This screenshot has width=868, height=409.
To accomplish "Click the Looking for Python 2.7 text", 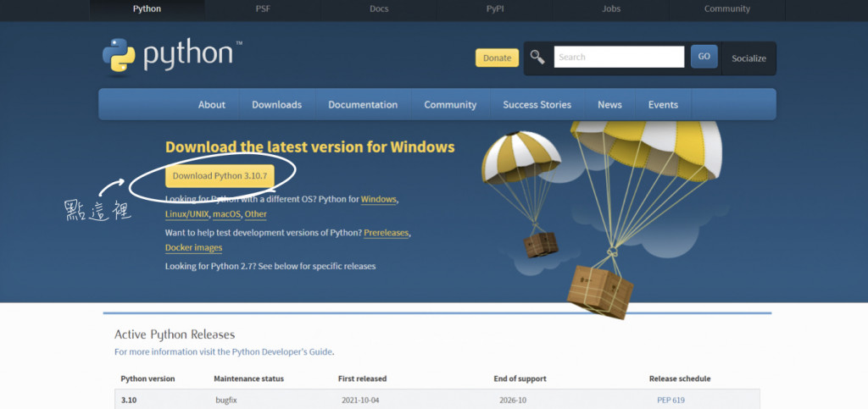I will click(270, 266).
